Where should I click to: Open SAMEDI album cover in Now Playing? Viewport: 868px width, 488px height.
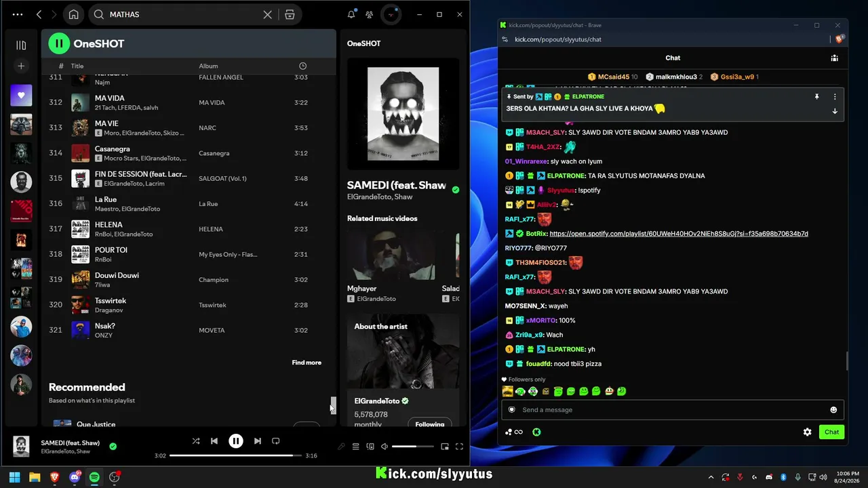click(403, 113)
